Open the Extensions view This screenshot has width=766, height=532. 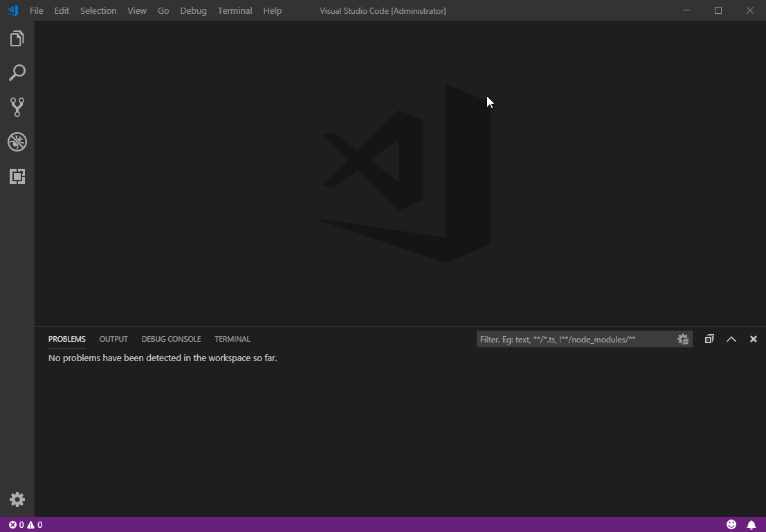[17, 176]
